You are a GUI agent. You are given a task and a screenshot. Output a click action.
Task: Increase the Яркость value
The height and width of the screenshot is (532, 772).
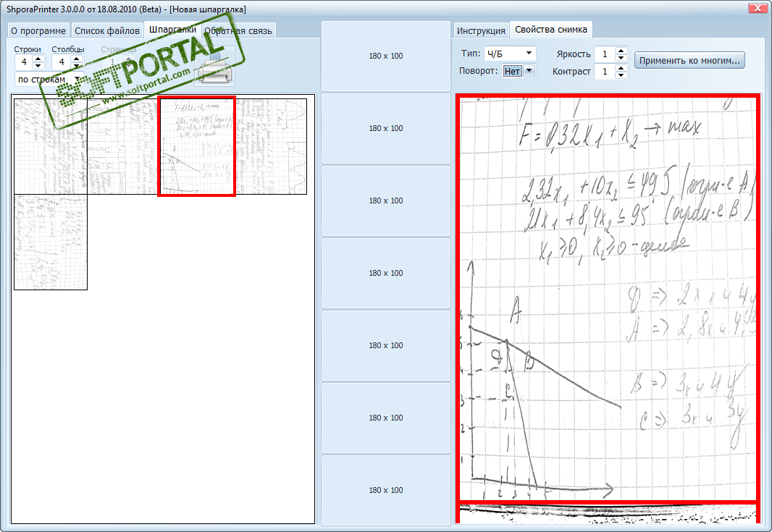point(621,50)
